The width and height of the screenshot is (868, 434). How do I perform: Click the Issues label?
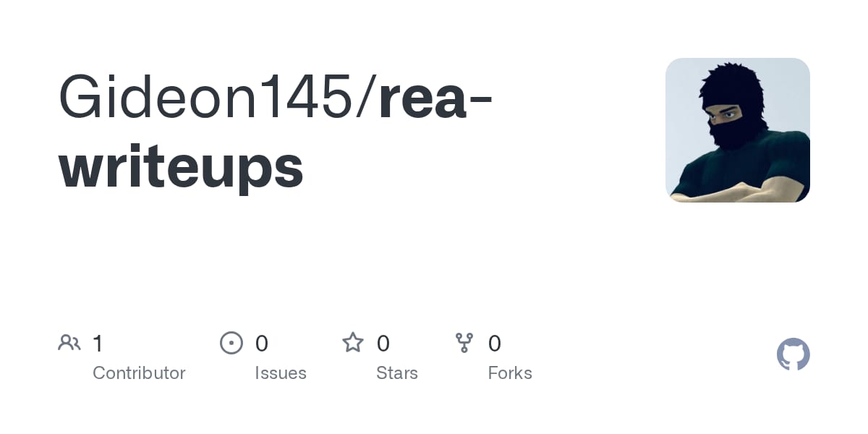tap(281, 373)
